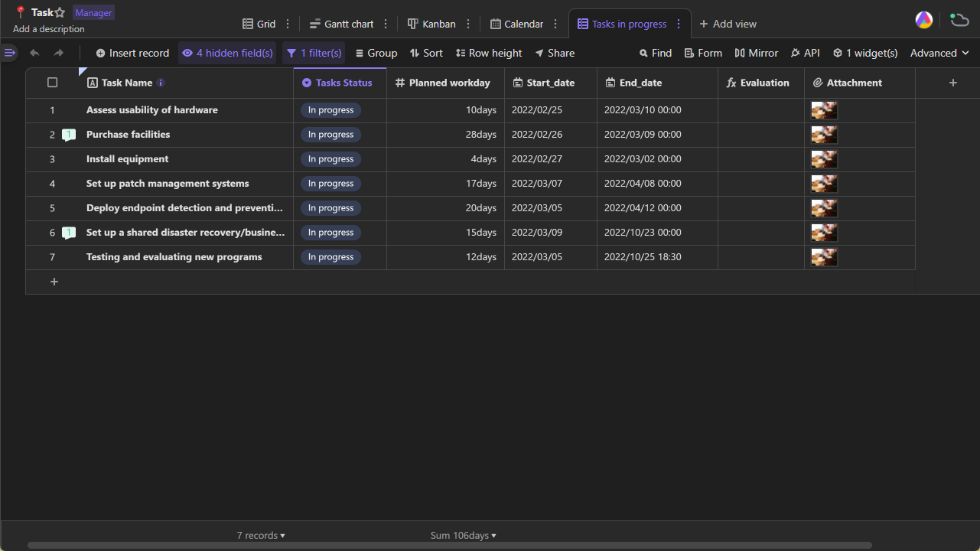Click Add a description

point(49,29)
